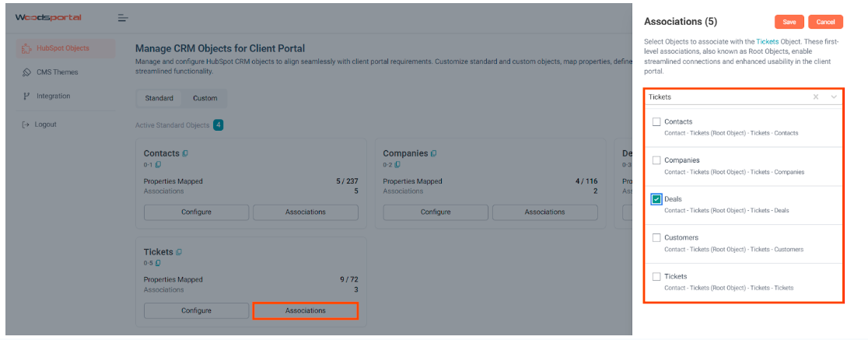This screenshot has width=868, height=340.
Task: Click the active objects count badge 4
Action: pos(218,125)
